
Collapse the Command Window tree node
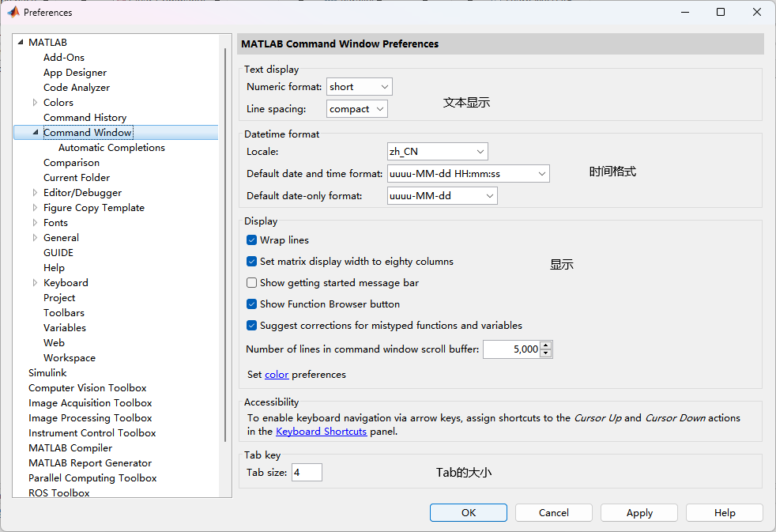pos(35,133)
